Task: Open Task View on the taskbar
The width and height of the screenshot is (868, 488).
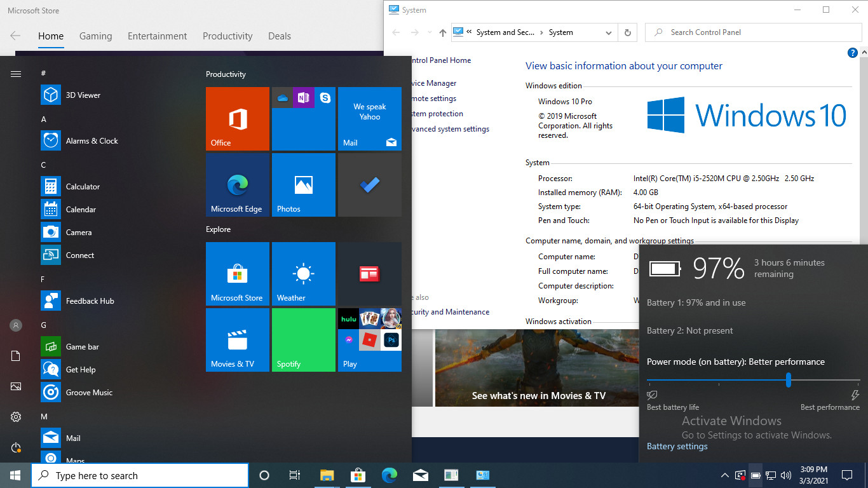Action: [295, 475]
